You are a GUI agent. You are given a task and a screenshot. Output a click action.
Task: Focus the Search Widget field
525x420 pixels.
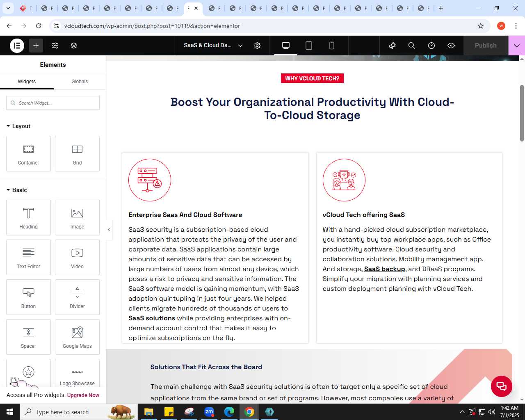(x=53, y=103)
